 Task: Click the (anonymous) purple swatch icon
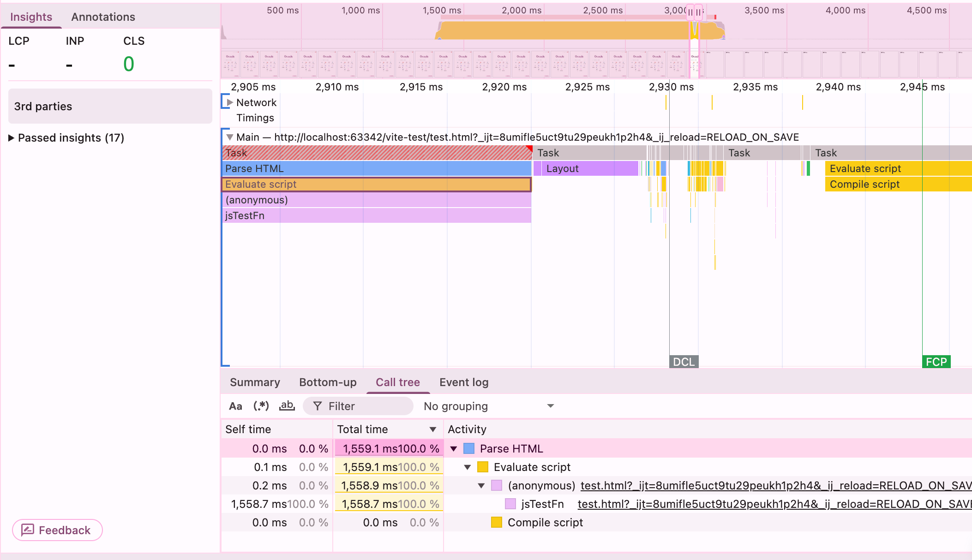point(497,486)
